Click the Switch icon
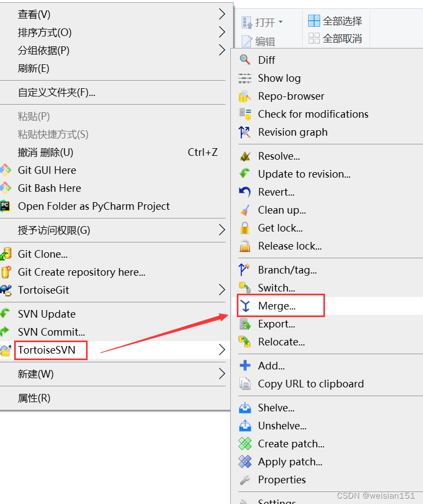This screenshot has height=504, width=423. [x=245, y=288]
